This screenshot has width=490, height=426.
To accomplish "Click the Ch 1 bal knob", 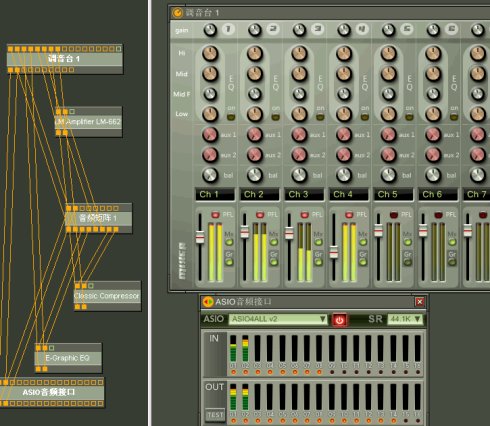I will click(x=210, y=175).
